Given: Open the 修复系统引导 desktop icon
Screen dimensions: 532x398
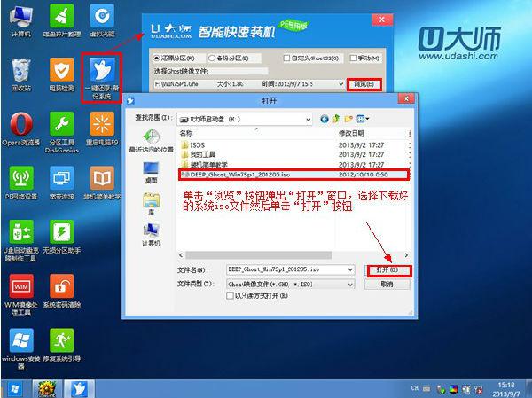Looking at the screenshot, I should point(62,345).
